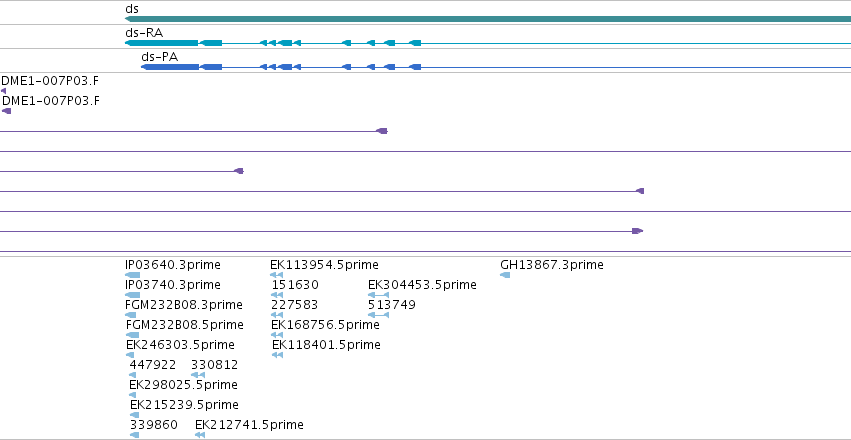Click the arrow glyph under IP03640.3prime
This screenshot has width=851, height=440.
pos(132,275)
